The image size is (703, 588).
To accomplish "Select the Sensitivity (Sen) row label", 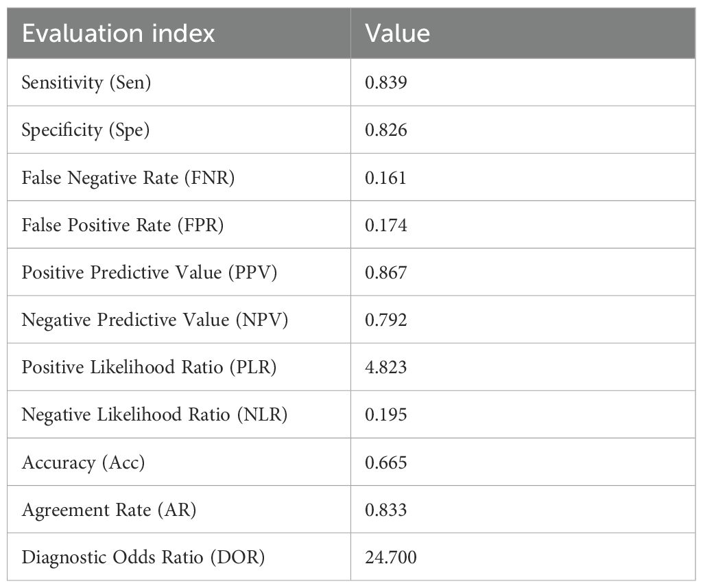I will pos(86,82).
